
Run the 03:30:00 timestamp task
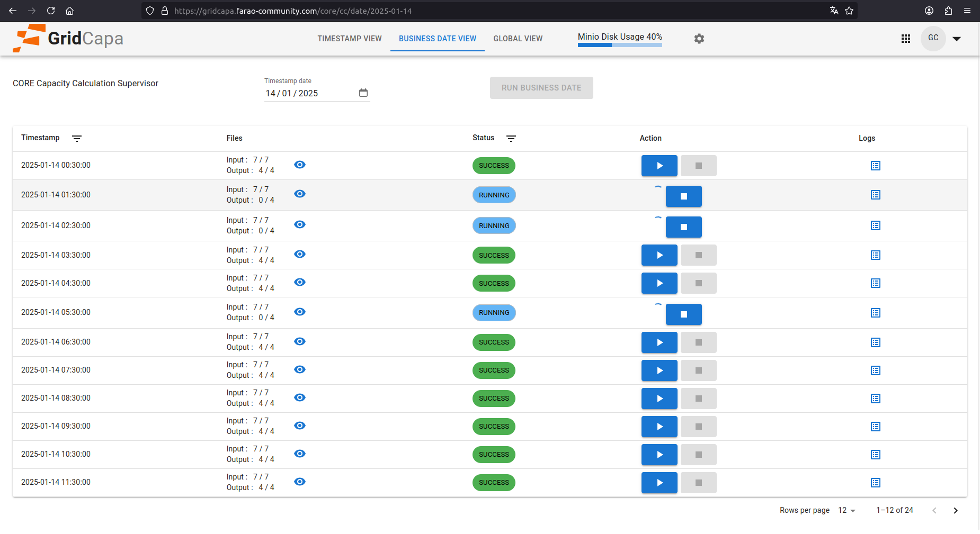point(659,255)
